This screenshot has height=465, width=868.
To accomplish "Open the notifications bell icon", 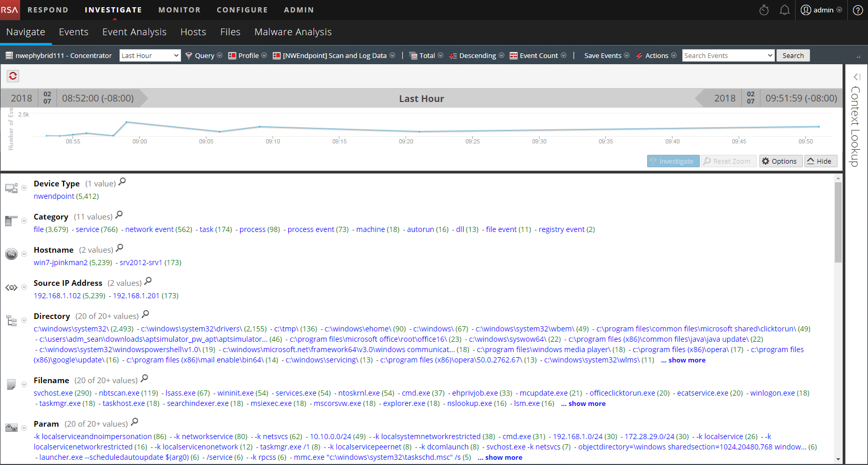I will coord(784,10).
